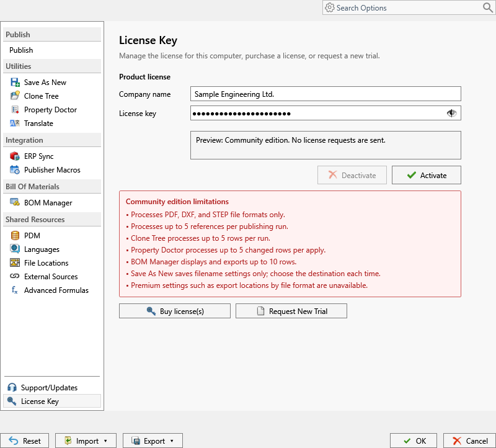Click the Shared Resources section header

[x=52, y=220]
